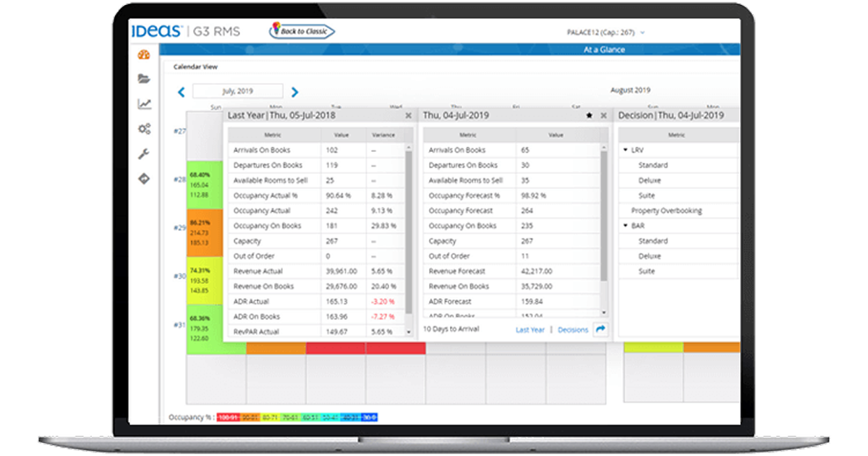Select the wrench tools icon in sidebar
The image size is (868, 456).
[x=144, y=153]
